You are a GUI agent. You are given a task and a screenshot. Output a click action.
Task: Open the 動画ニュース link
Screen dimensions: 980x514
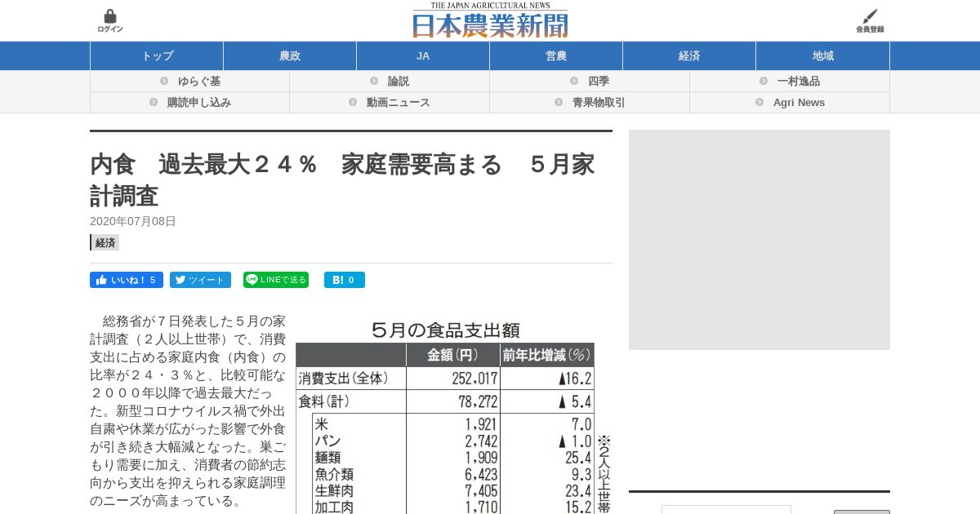click(399, 103)
